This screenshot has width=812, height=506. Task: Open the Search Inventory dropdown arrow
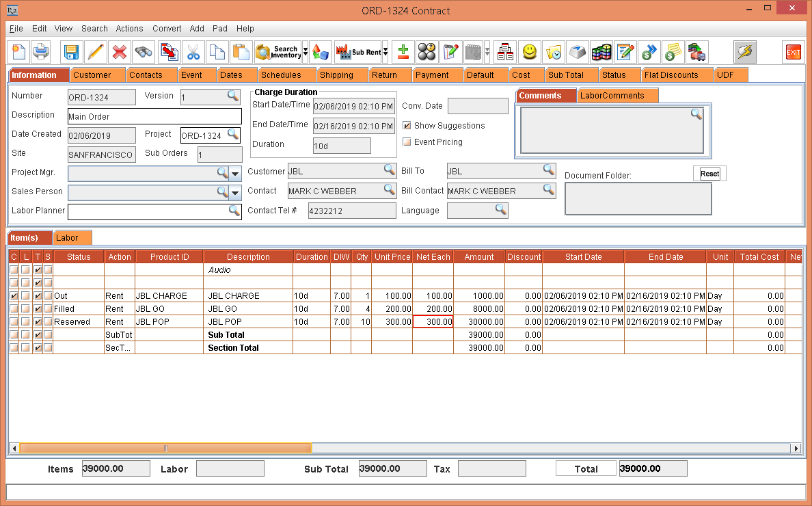point(305,52)
